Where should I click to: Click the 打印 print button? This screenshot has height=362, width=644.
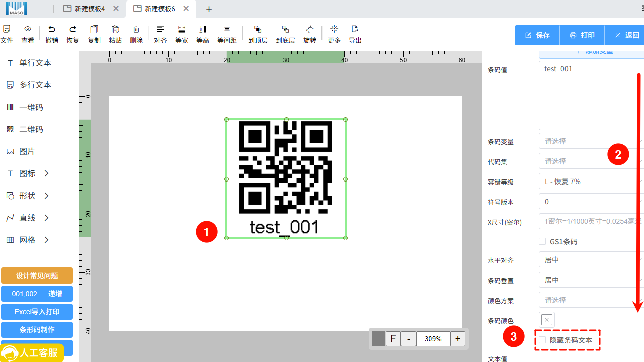tap(583, 35)
